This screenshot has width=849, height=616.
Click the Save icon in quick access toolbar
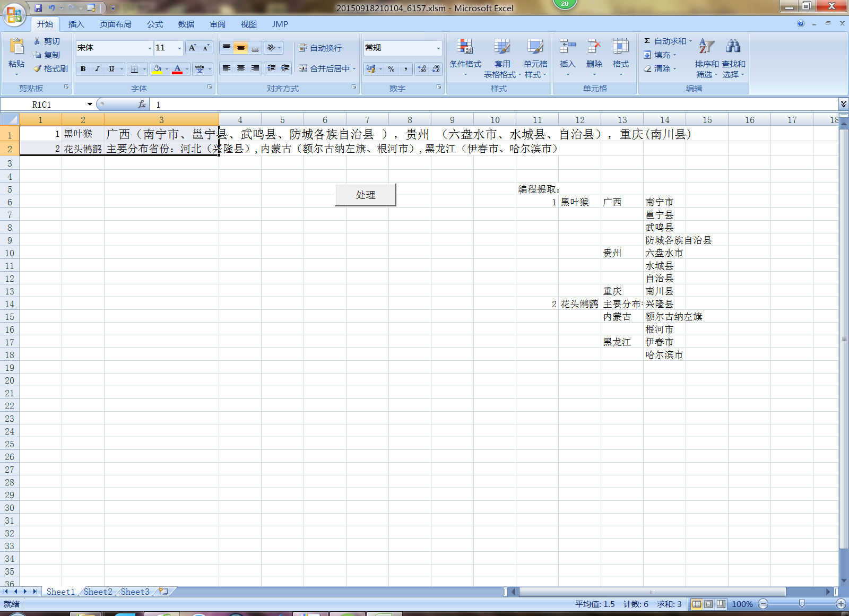[38, 8]
